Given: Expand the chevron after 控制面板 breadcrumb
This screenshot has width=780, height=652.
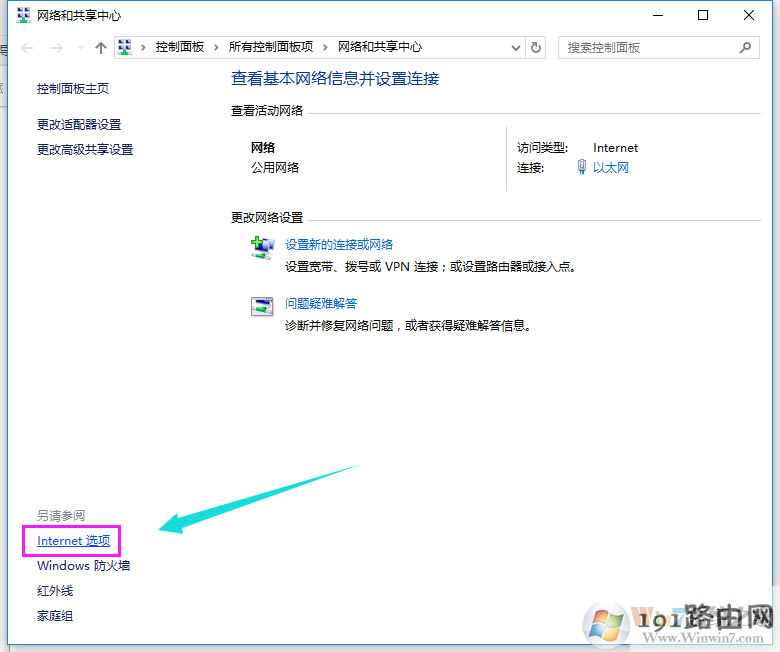Looking at the screenshot, I should [x=218, y=48].
